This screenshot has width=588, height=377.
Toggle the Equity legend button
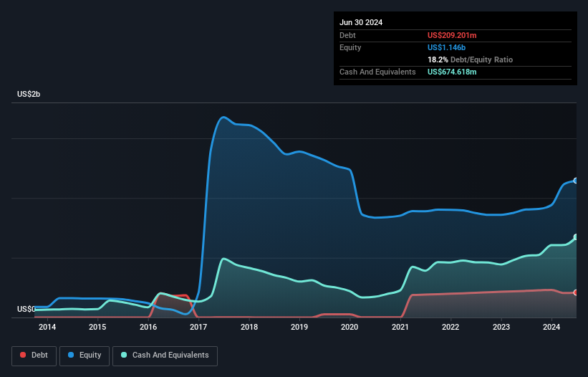tap(85, 355)
